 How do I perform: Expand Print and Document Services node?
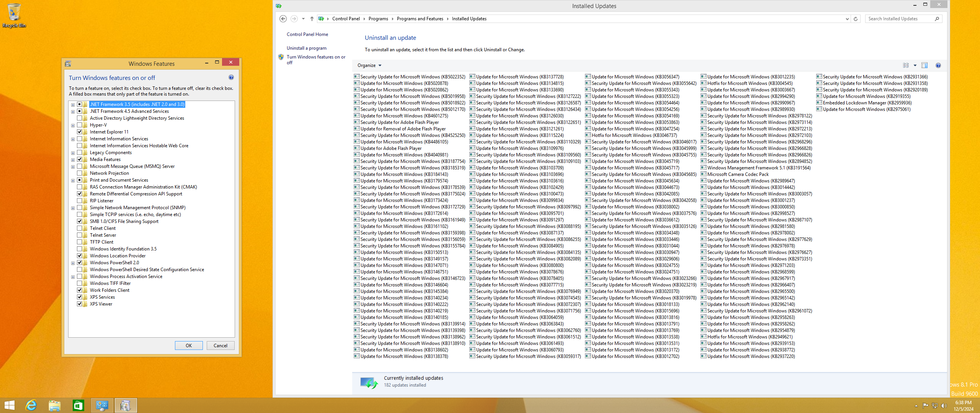73,180
